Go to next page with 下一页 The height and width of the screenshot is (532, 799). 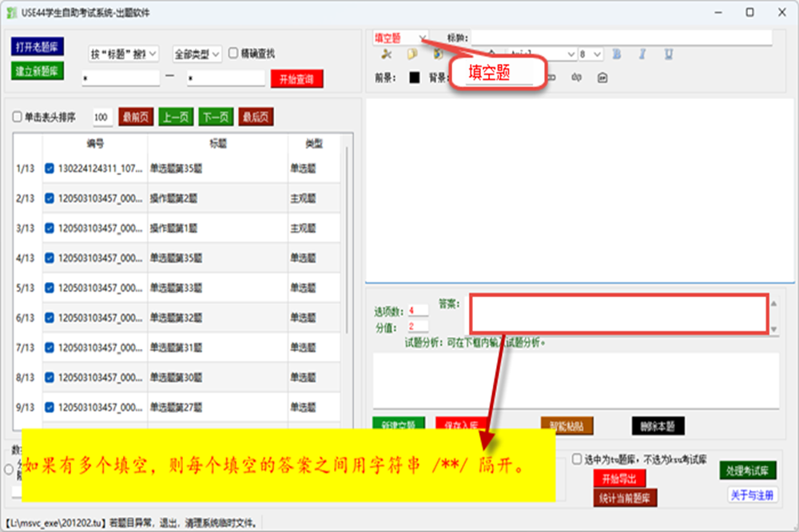pos(216,117)
